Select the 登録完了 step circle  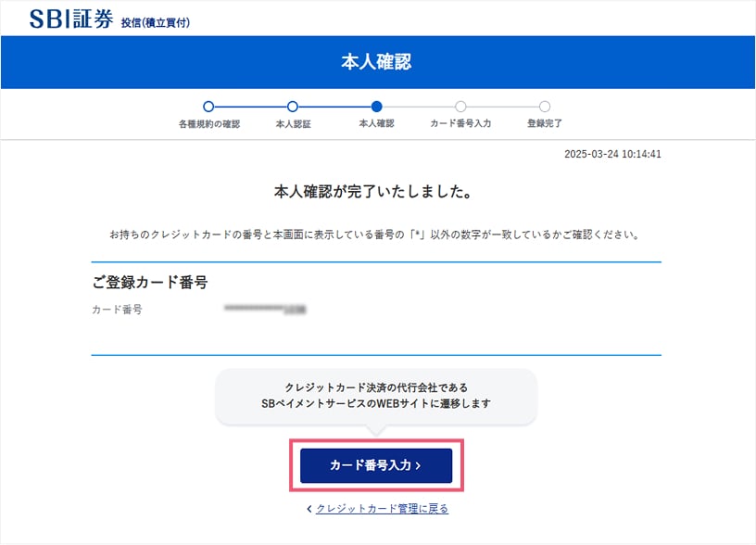point(543,107)
